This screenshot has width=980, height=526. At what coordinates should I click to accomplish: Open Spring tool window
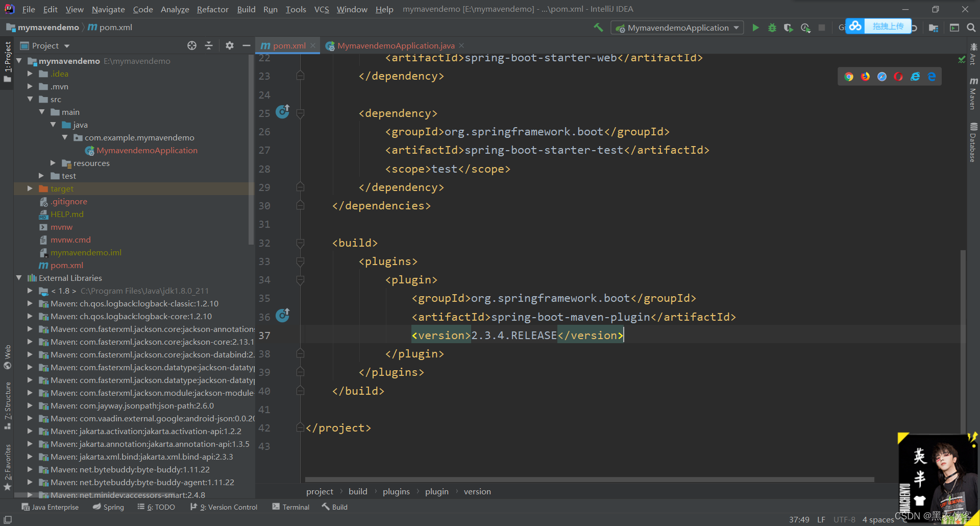pos(108,507)
